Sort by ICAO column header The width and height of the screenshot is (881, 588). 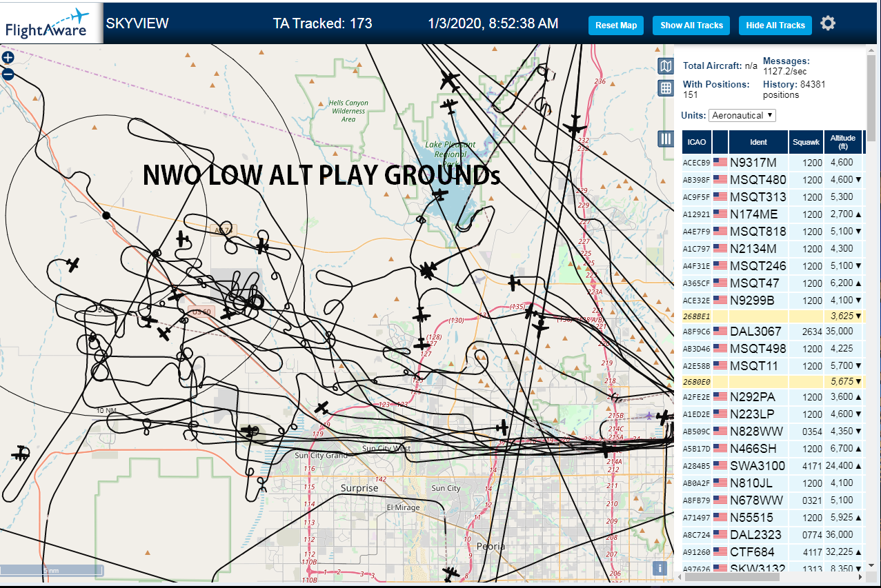click(x=697, y=142)
